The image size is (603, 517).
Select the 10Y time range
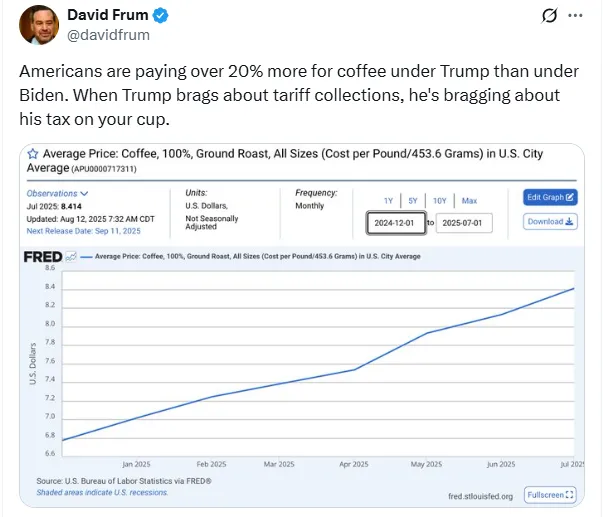440,201
